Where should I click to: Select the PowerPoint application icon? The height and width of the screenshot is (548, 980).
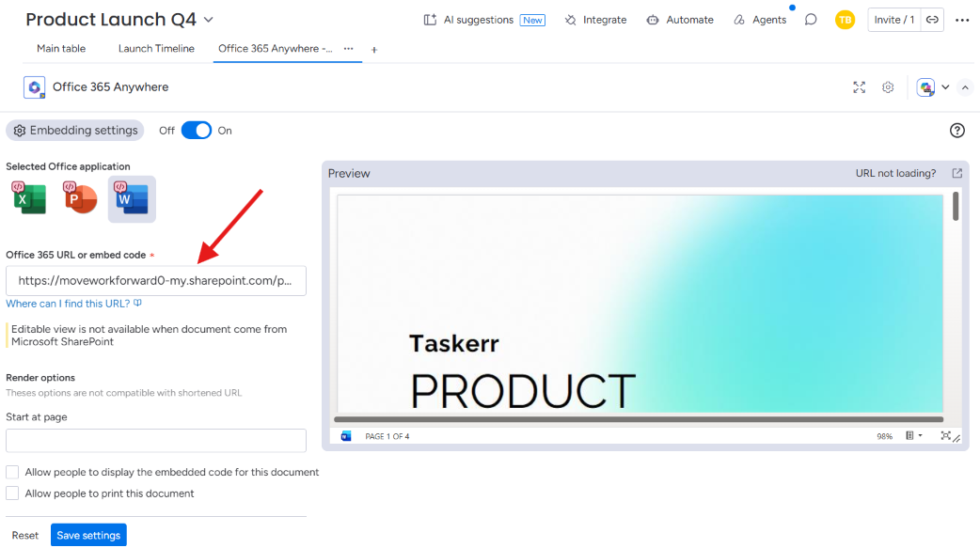point(80,198)
